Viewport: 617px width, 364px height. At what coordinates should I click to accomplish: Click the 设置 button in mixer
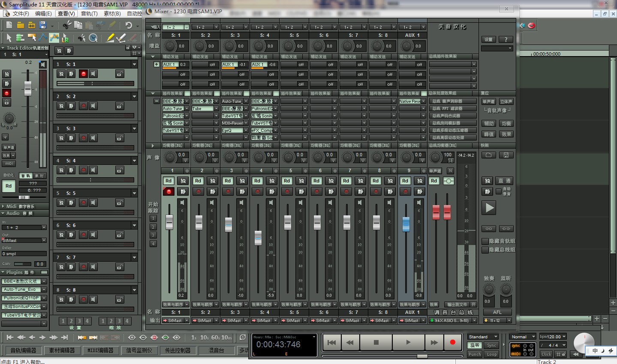tap(489, 39)
